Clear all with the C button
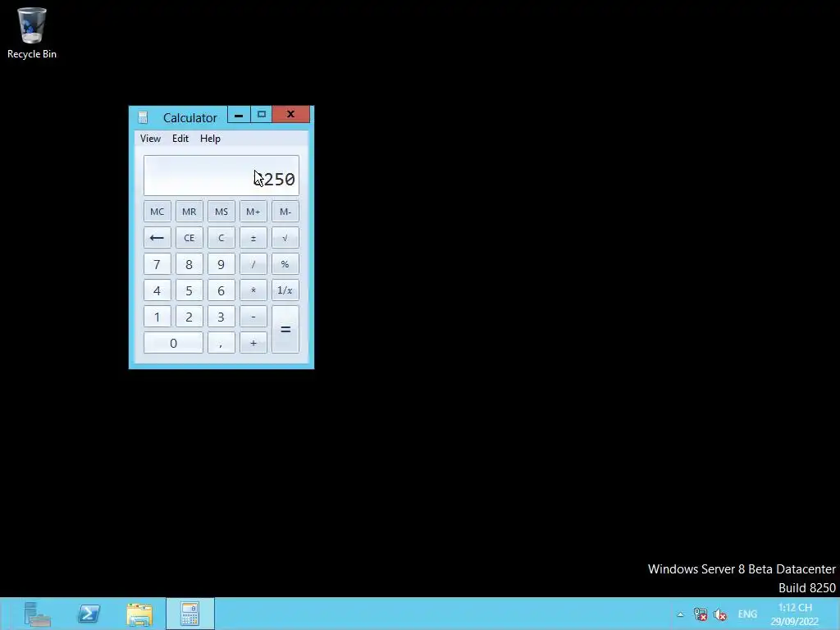840x630 pixels. (221, 238)
